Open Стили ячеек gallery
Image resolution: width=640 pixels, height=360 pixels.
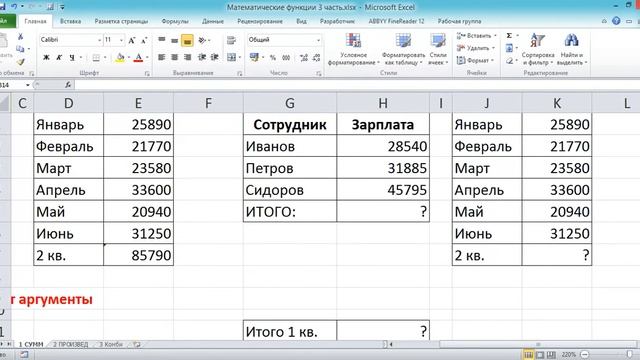point(438,49)
